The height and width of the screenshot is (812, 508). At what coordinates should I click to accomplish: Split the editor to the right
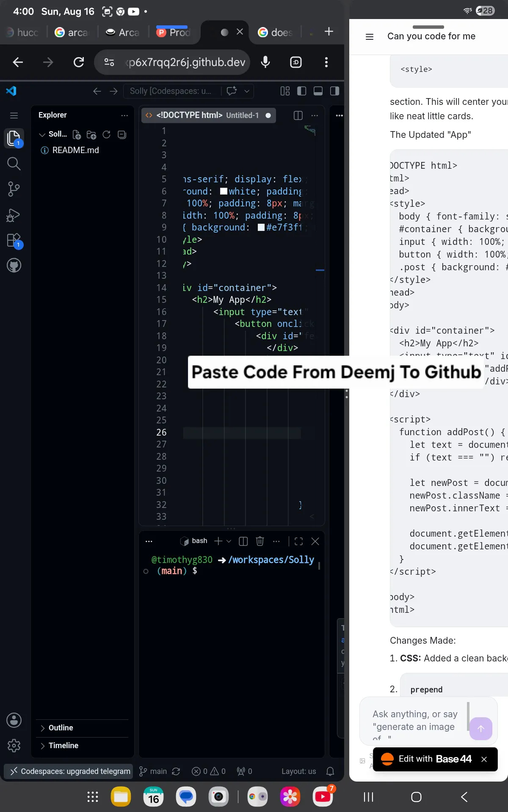(x=298, y=115)
